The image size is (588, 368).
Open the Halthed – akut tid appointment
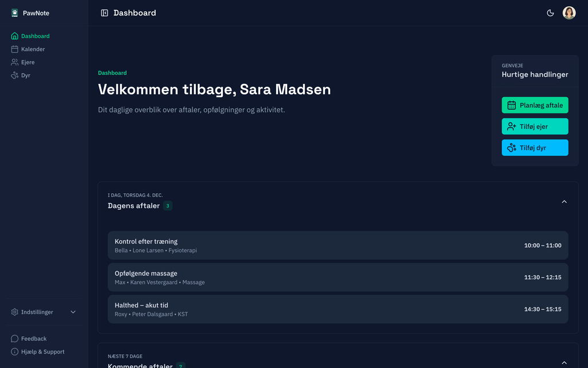click(x=338, y=309)
